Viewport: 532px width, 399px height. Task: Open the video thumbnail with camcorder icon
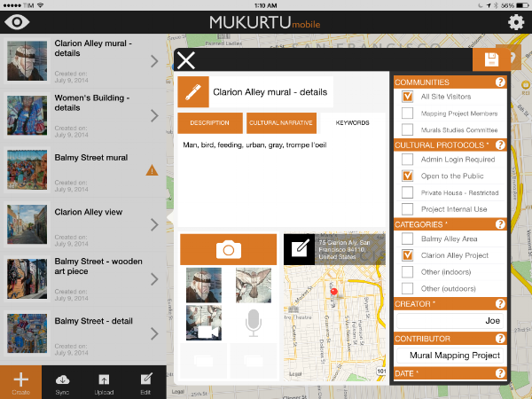pos(204,323)
